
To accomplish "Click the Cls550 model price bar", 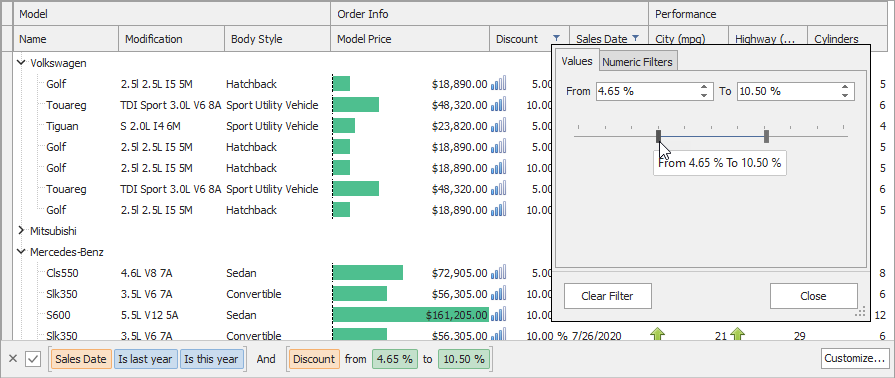I will [368, 273].
